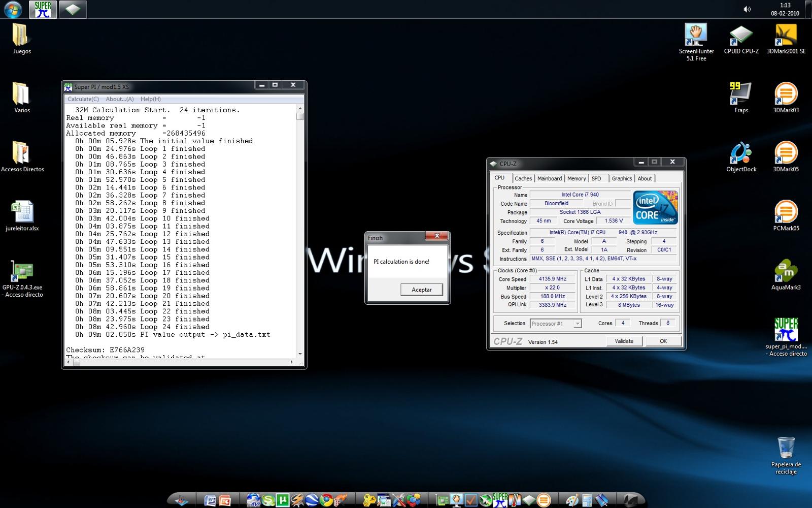Open Paint palette icon in dock

pyautogui.click(x=571, y=500)
